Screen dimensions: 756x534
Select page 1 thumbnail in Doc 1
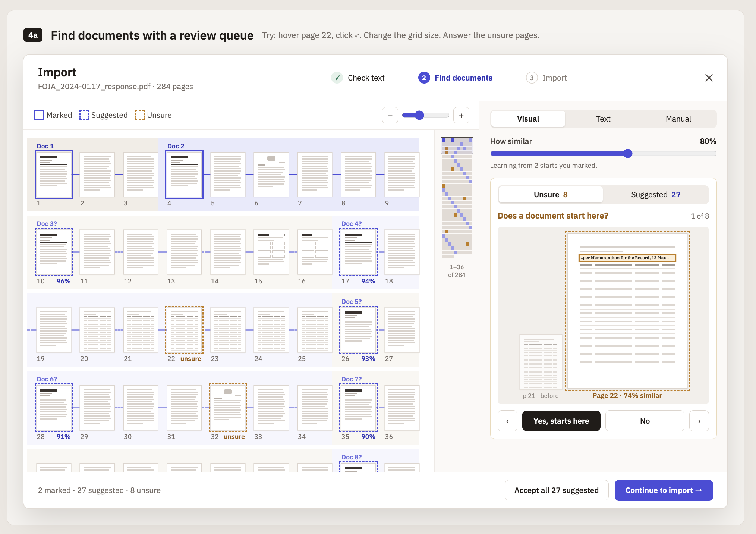[x=54, y=175]
